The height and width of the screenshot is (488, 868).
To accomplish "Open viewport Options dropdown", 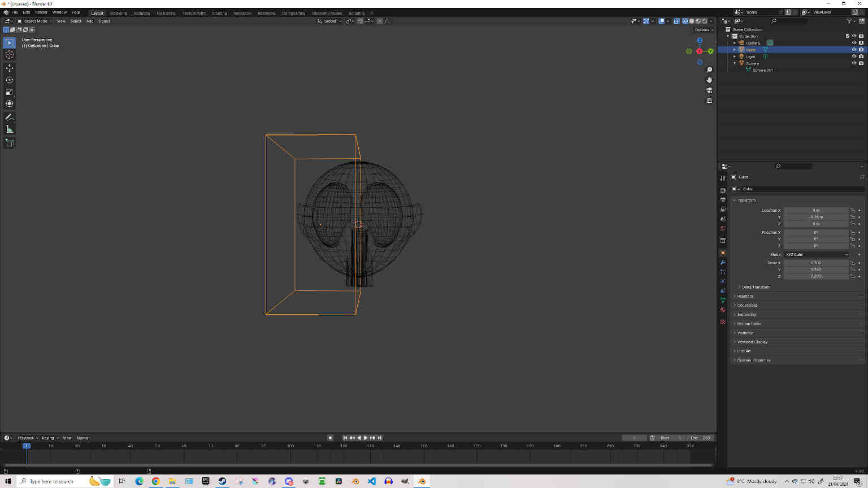I will 704,29.
